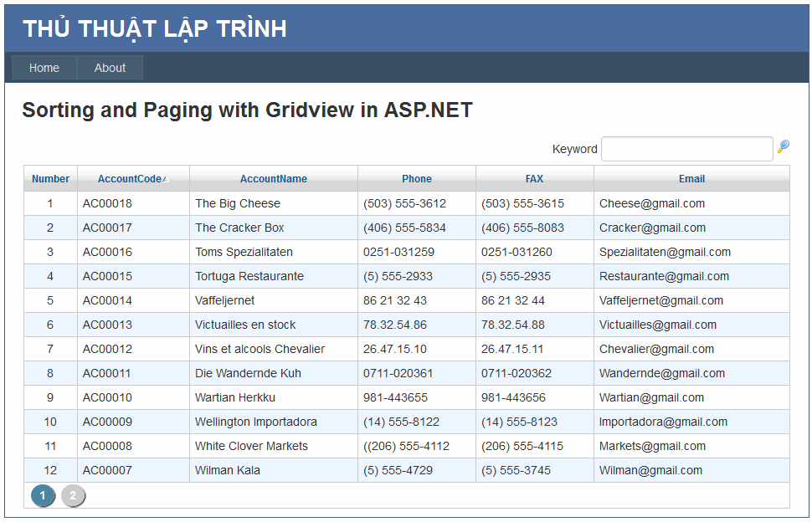Viewport: 812px width, 522px height.
Task: Click Vins et alcools Chevalier name
Action: [x=260, y=349]
